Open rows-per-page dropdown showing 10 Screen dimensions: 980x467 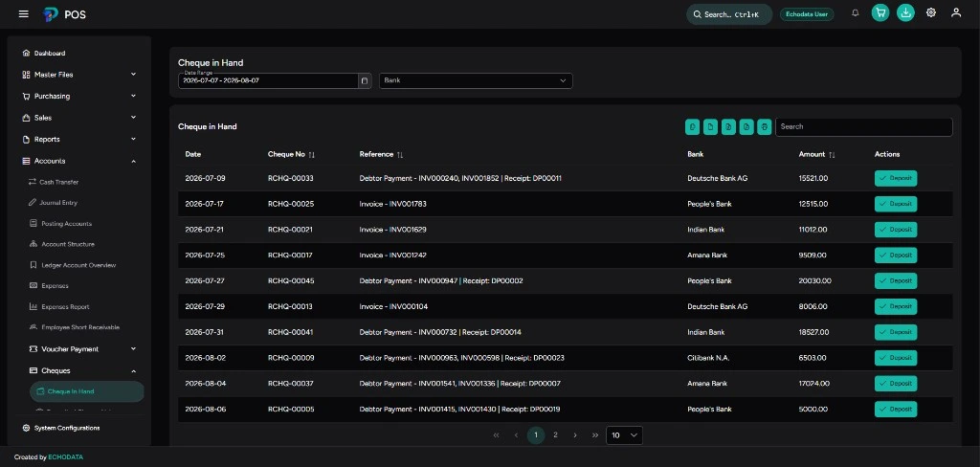coord(624,435)
